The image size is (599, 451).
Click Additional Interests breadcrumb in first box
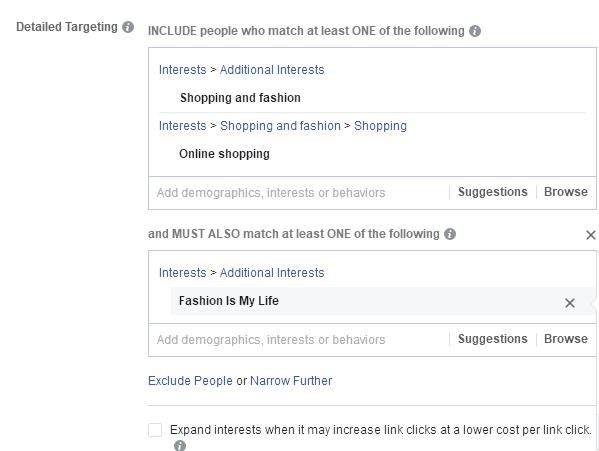272,70
